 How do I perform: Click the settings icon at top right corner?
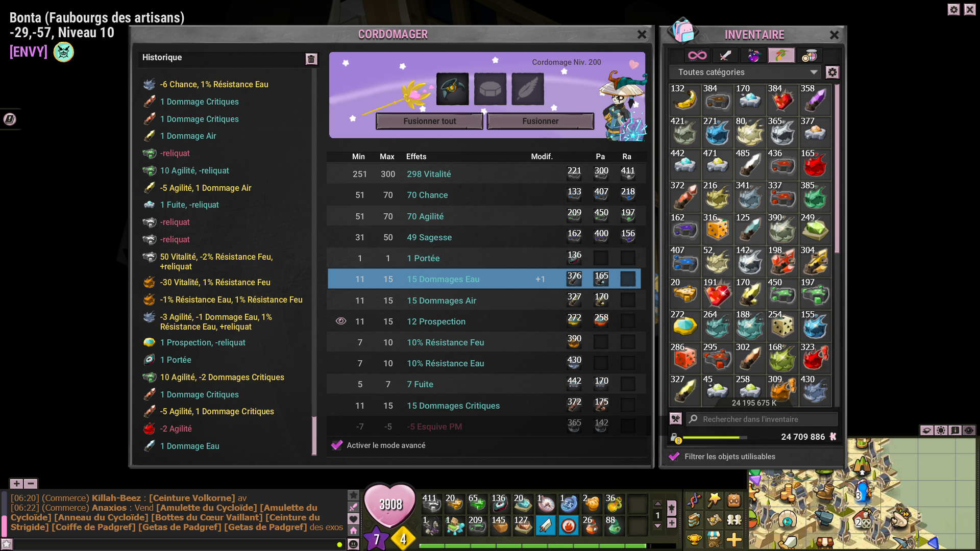pyautogui.click(x=953, y=10)
